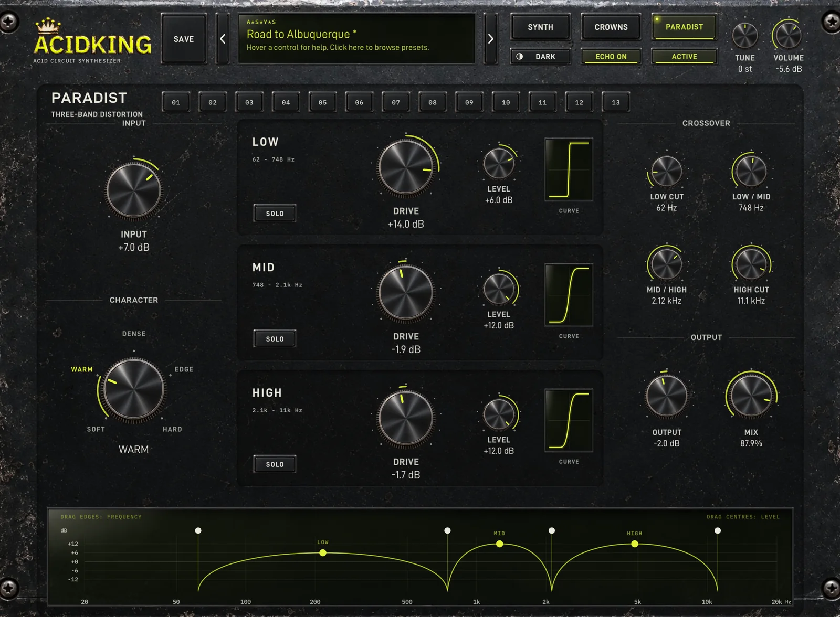Click the Low band Level knob

pyautogui.click(x=499, y=164)
